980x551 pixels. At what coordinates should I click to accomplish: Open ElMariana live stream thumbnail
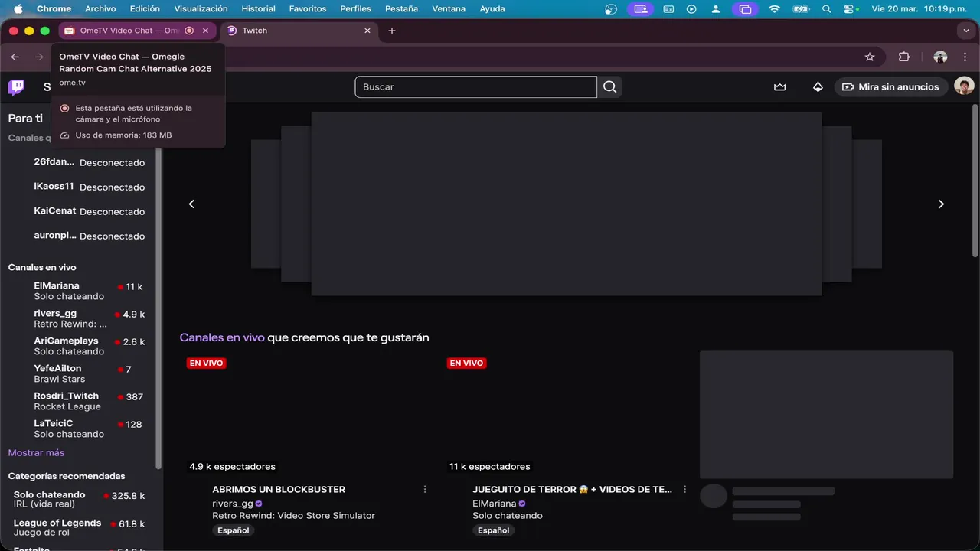[567, 414]
